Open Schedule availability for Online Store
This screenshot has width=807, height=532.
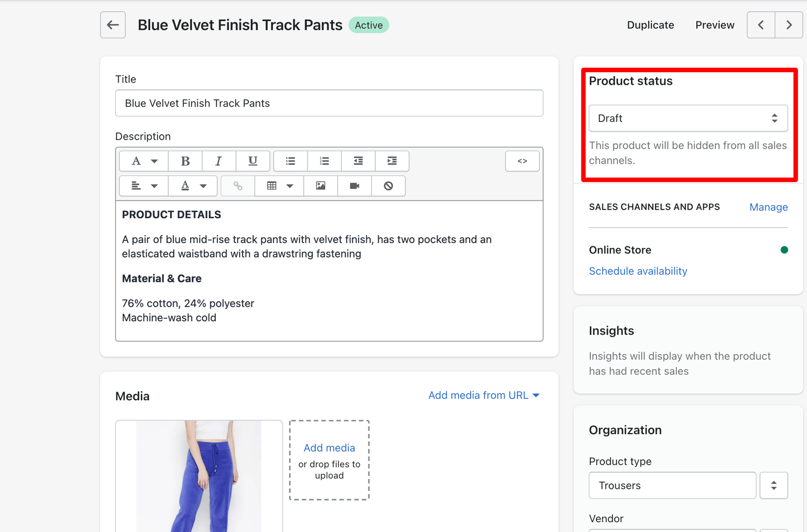638,271
